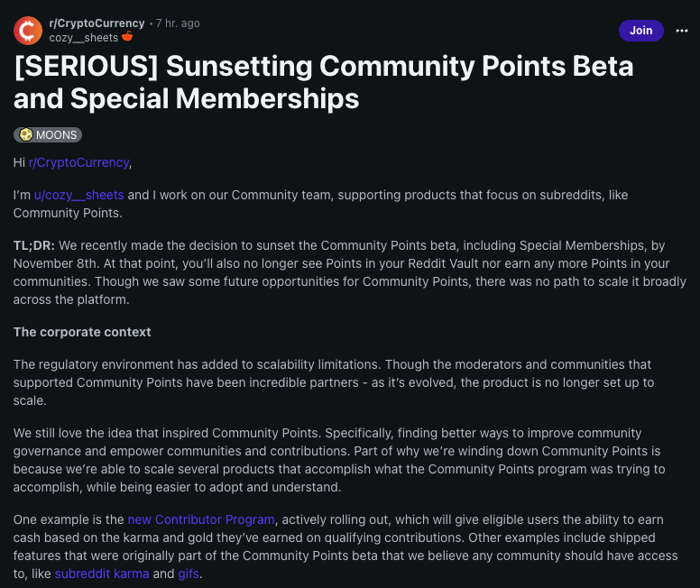Open the three-dot post options menu

pyautogui.click(x=682, y=31)
